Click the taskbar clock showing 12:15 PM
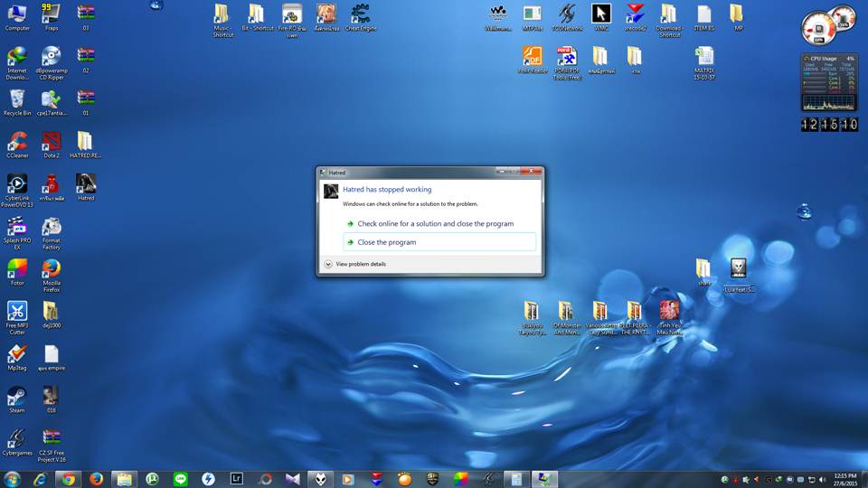Viewport: 868px width, 488px height. [x=844, y=479]
